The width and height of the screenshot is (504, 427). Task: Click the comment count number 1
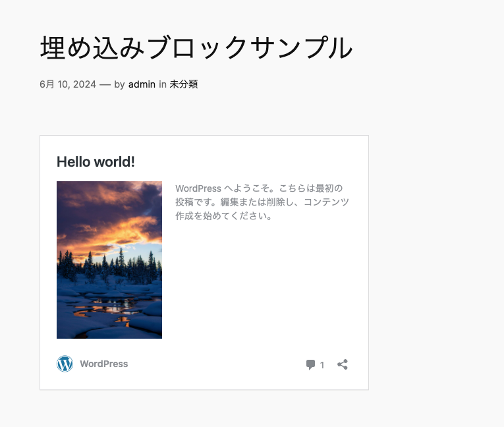pos(322,365)
